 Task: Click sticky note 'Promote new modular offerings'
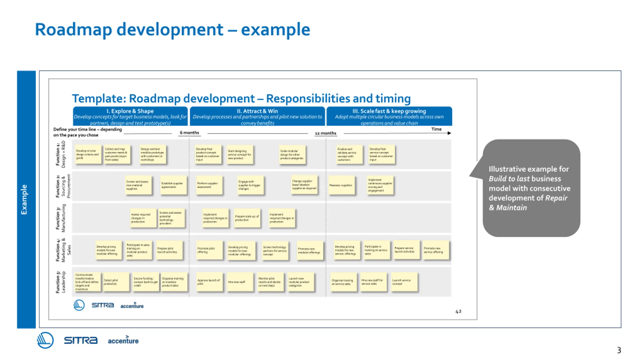click(x=310, y=251)
